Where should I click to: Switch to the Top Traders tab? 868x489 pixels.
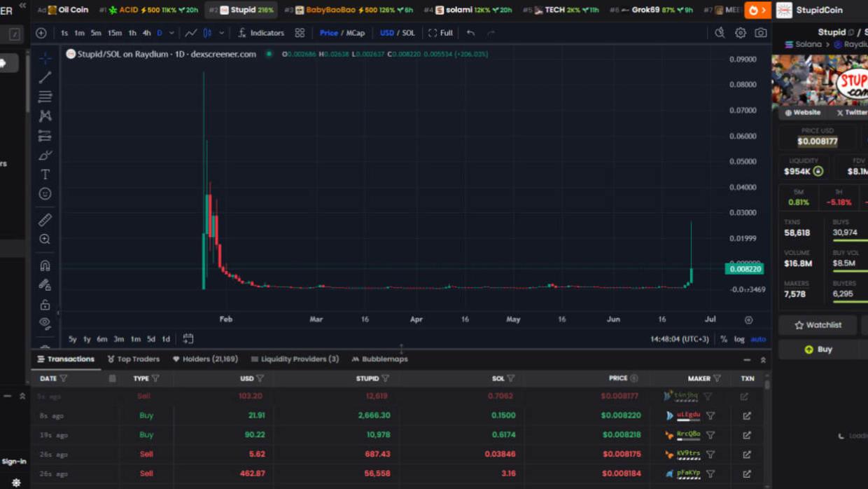tap(133, 359)
